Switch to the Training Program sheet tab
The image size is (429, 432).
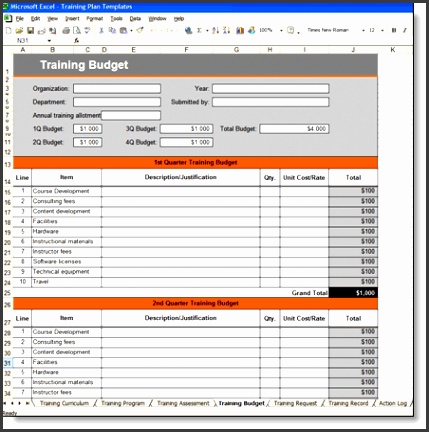coord(123,403)
